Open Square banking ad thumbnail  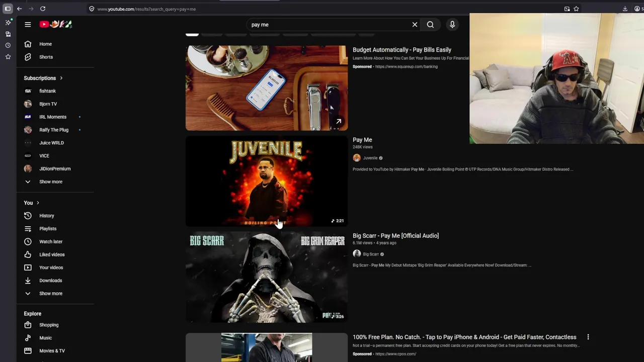pyautogui.click(x=266, y=88)
